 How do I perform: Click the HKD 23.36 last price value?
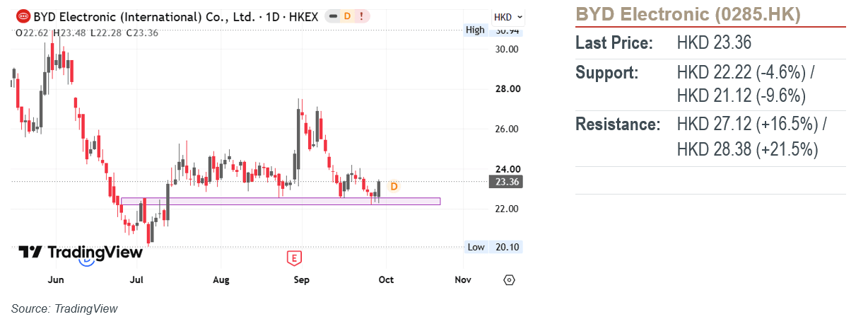714,43
